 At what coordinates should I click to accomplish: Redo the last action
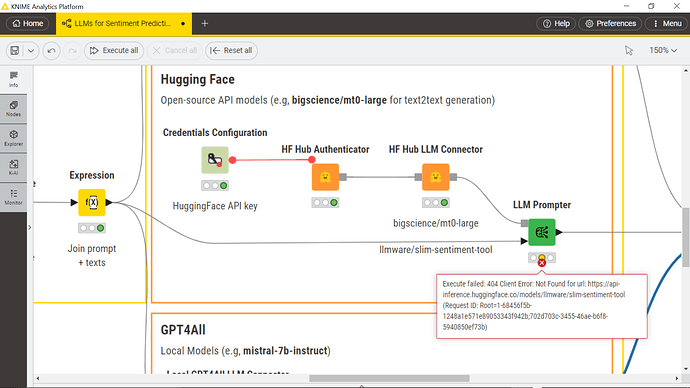[x=73, y=51]
